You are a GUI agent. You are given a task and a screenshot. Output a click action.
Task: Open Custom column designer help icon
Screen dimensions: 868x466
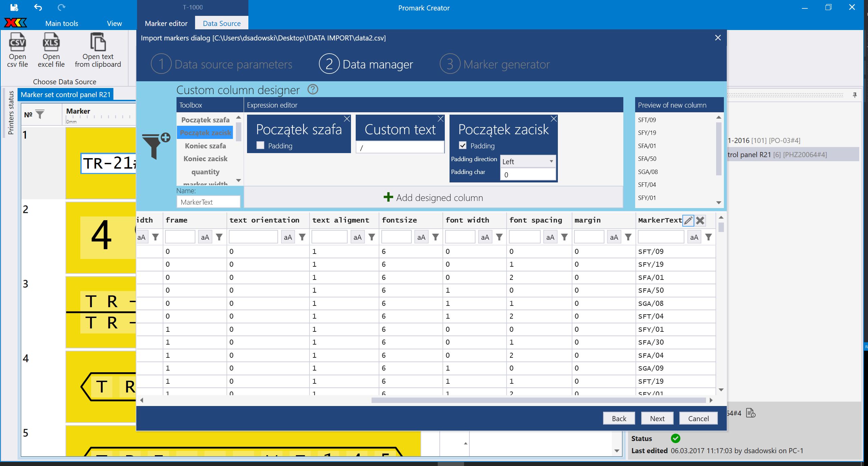tap(313, 90)
